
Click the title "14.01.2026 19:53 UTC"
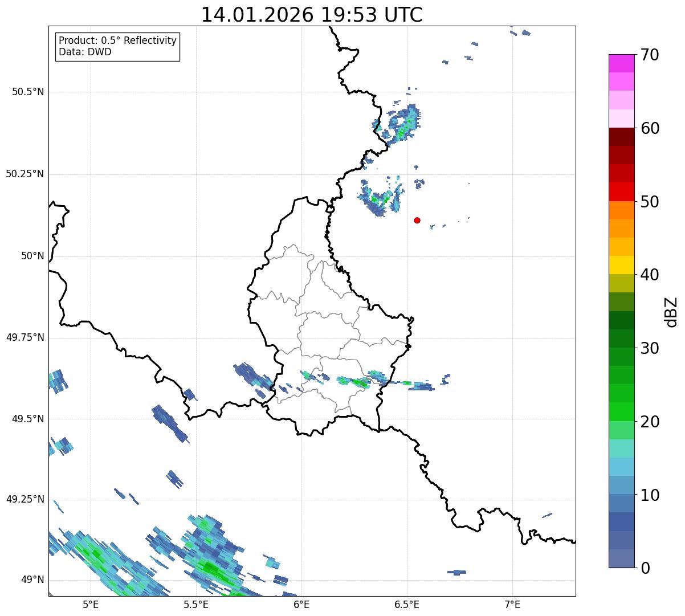(312, 15)
